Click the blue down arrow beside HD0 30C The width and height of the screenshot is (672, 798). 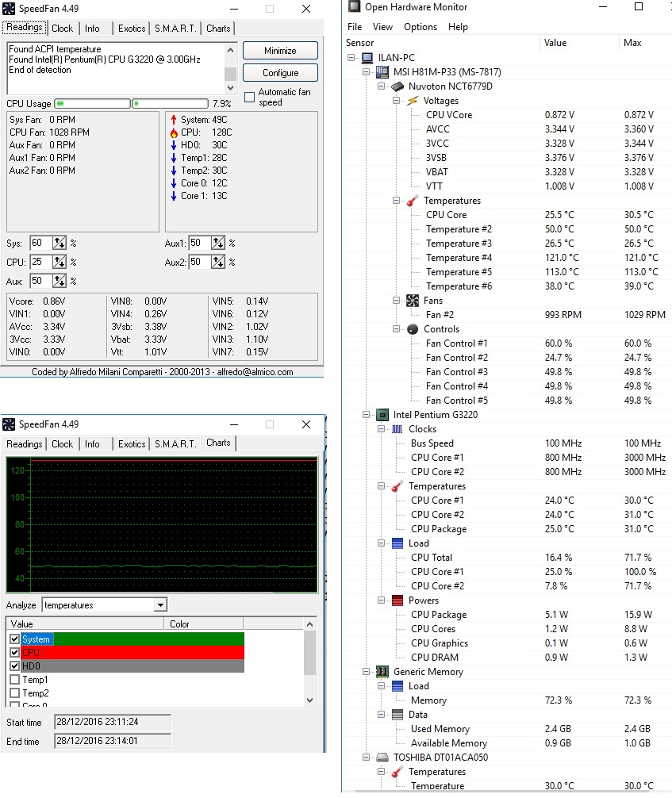point(174,145)
